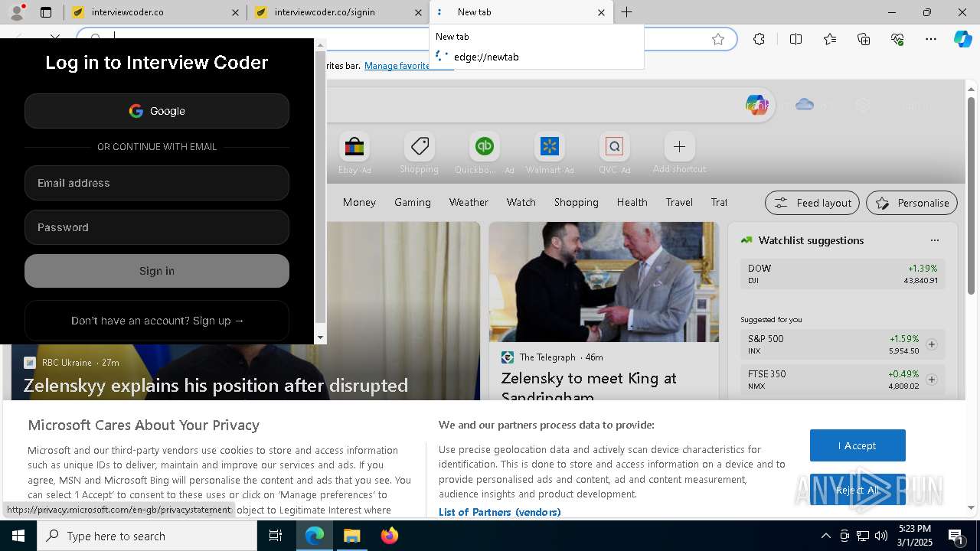Open a new browser tab with plus
This screenshot has height=551, width=980.
click(626, 12)
